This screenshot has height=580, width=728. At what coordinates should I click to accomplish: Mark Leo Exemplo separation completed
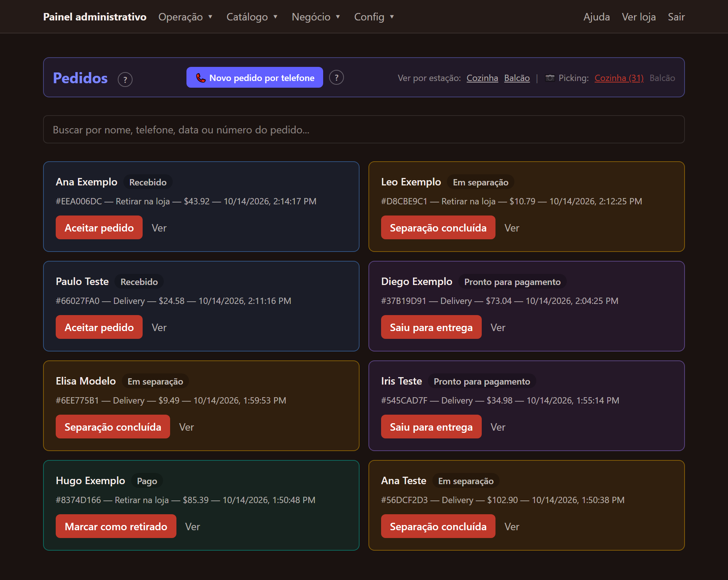coord(438,227)
